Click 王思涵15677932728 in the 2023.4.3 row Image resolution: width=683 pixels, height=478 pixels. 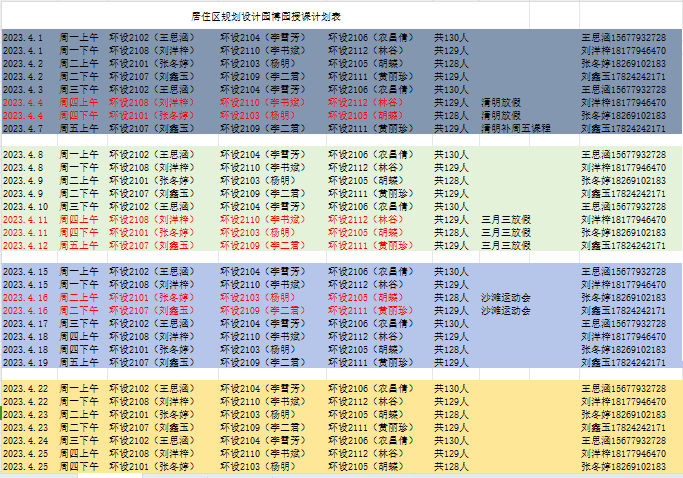coord(623,89)
